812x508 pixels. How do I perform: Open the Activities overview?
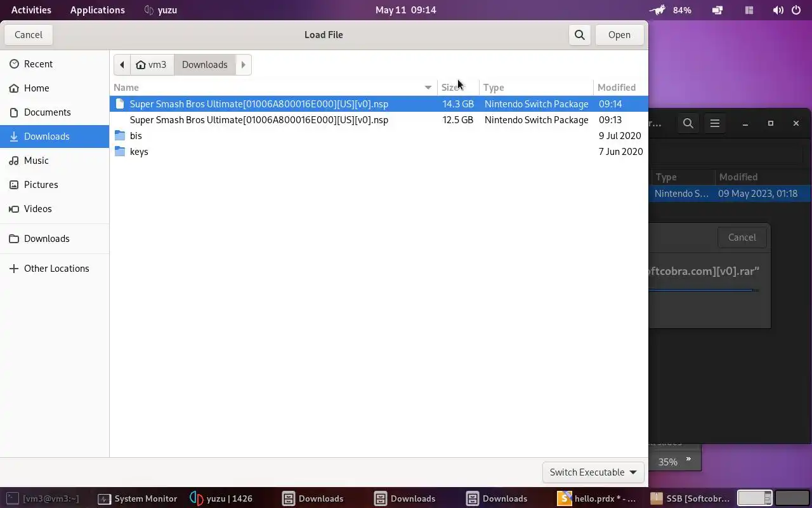(31, 10)
